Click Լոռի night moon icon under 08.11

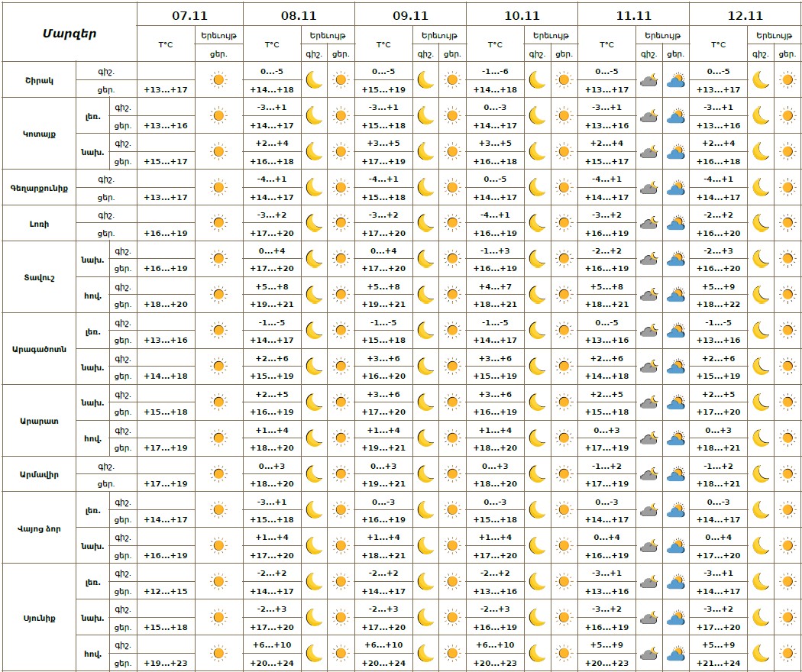(314, 223)
